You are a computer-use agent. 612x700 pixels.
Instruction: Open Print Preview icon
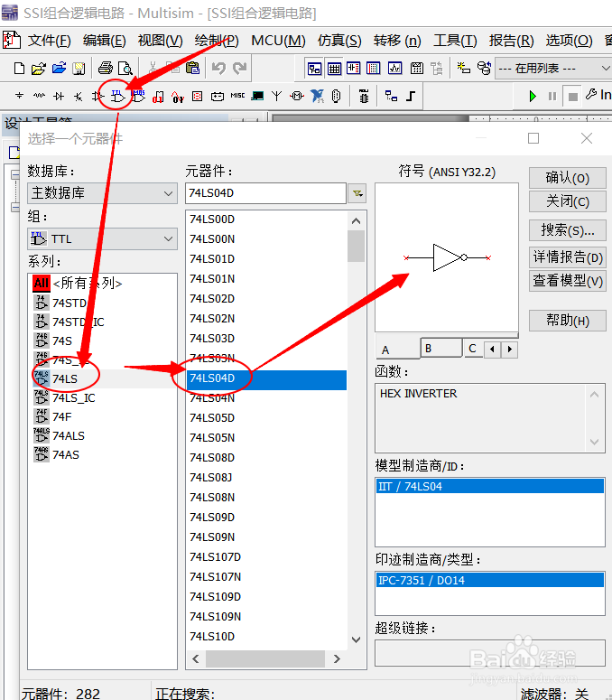pos(125,69)
